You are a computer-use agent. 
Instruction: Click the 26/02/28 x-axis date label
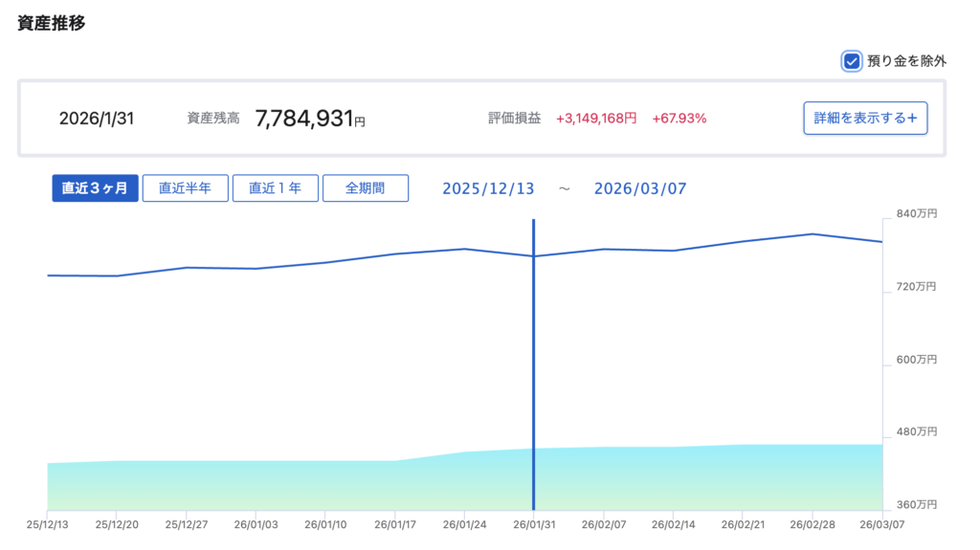(812, 525)
